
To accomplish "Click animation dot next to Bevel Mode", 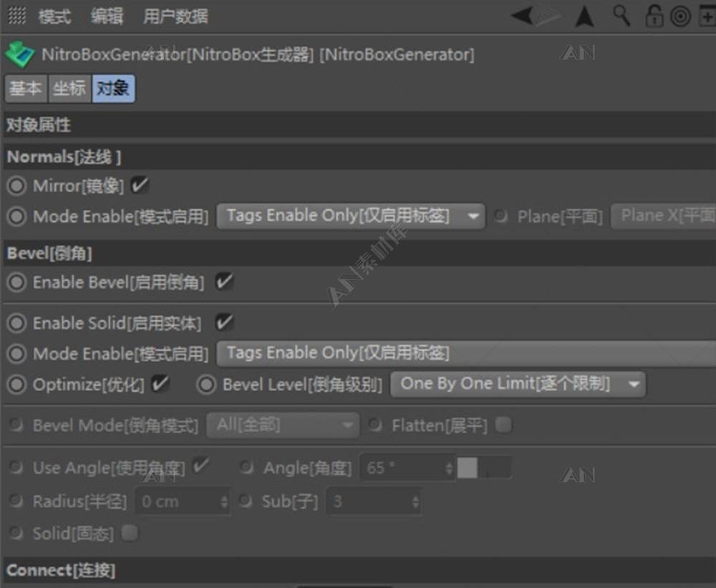I will tap(16, 425).
